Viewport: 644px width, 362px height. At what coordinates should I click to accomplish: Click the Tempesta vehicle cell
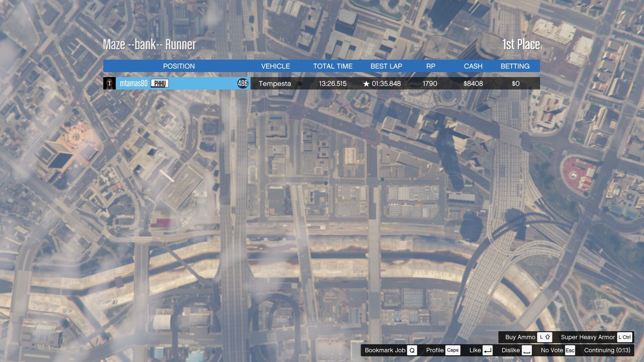pos(275,83)
